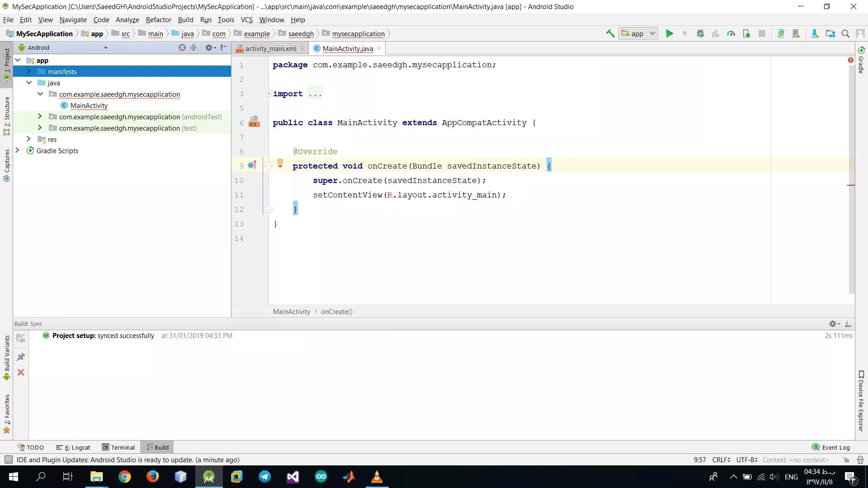This screenshot has width=868, height=488.
Task: Collapse all in Project panel
Action: [193, 47]
